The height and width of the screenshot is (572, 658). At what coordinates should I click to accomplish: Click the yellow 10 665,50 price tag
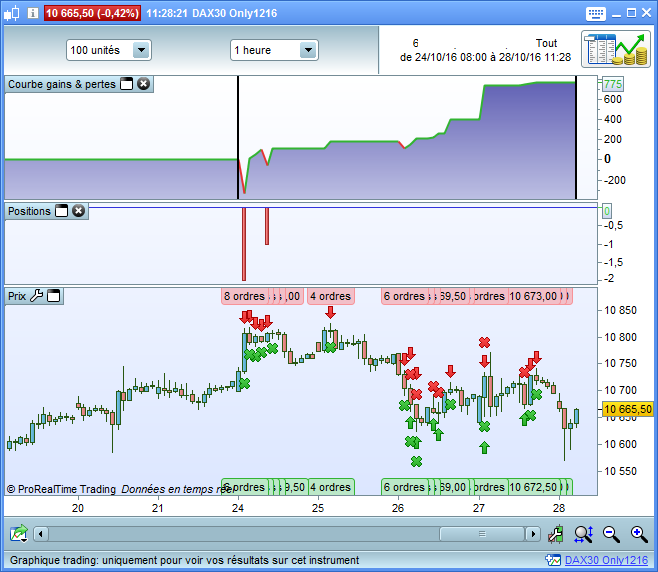click(x=628, y=409)
